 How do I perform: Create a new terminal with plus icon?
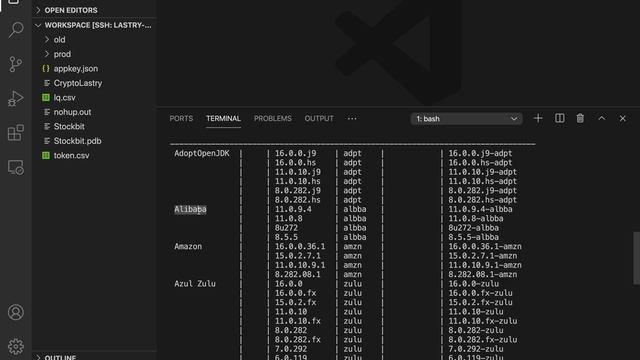[538, 118]
